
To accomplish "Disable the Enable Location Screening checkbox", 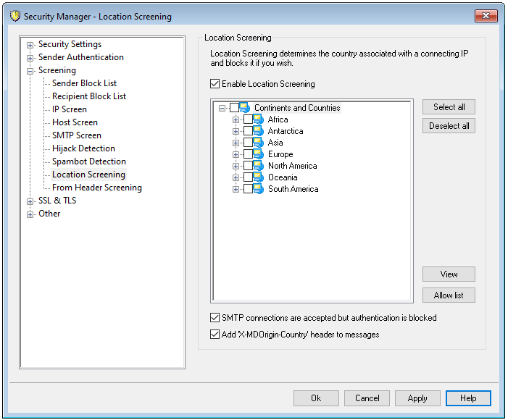I will pyautogui.click(x=215, y=84).
